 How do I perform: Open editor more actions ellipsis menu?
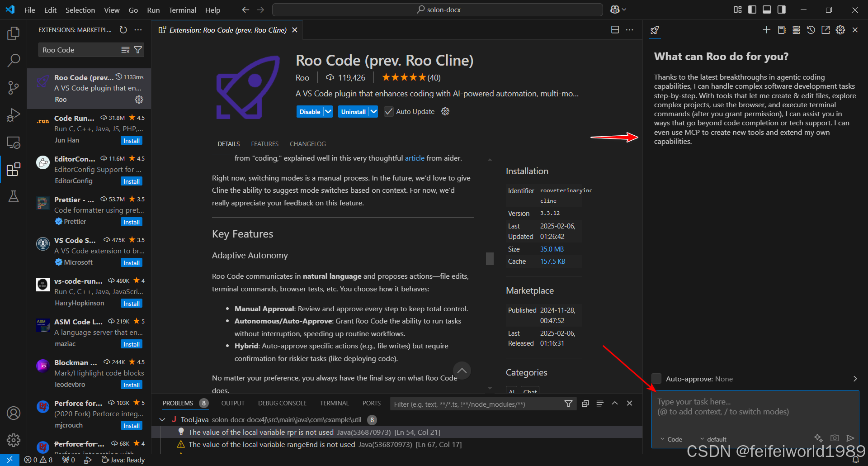click(630, 30)
